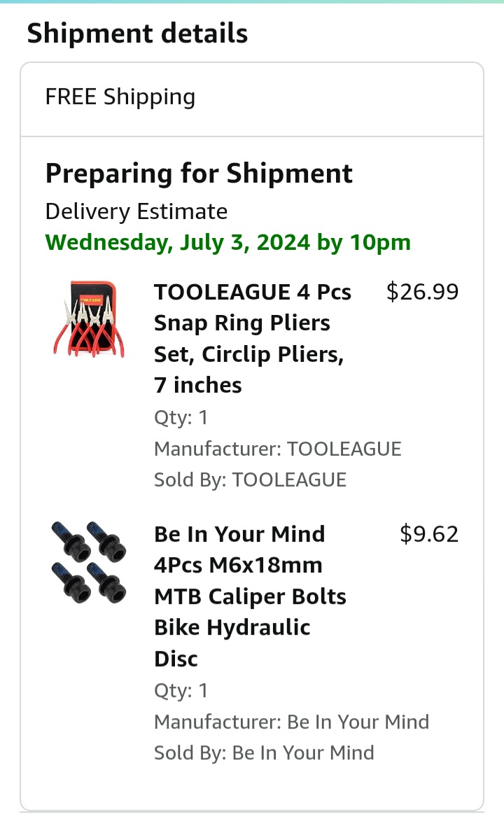Select Sold By Be In Your Mind text

coord(263,752)
